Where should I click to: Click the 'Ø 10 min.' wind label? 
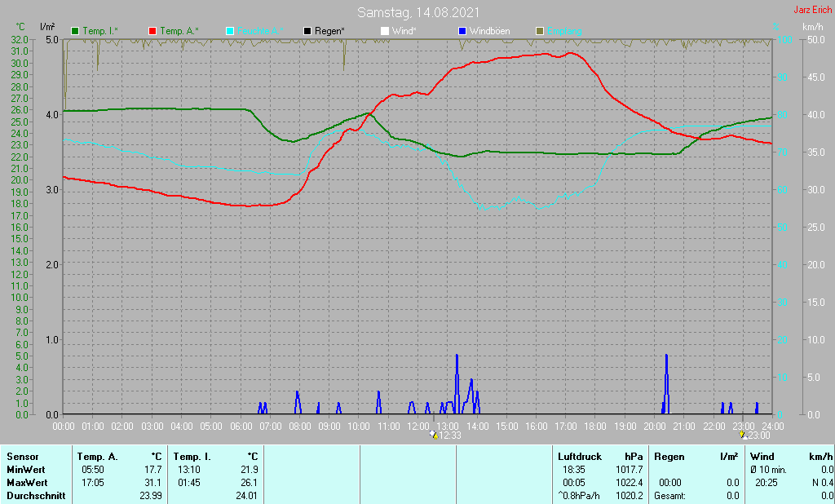click(769, 470)
